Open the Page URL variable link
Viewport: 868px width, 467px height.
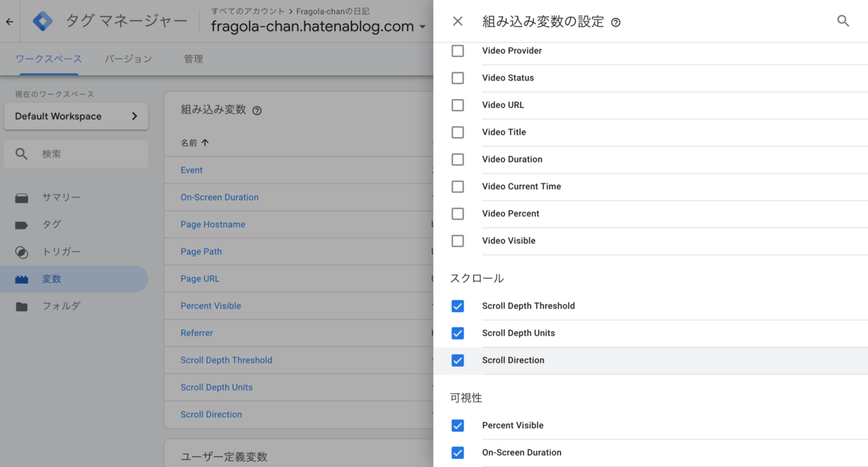(200, 279)
